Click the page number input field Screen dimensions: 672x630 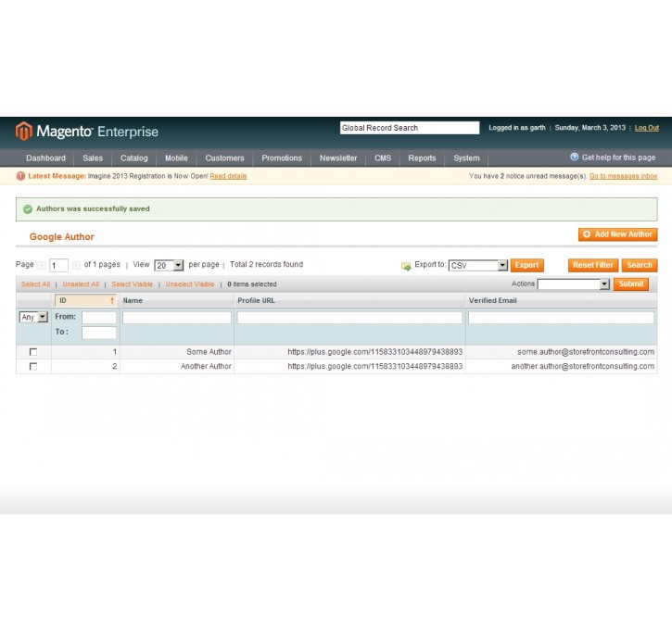(x=58, y=266)
